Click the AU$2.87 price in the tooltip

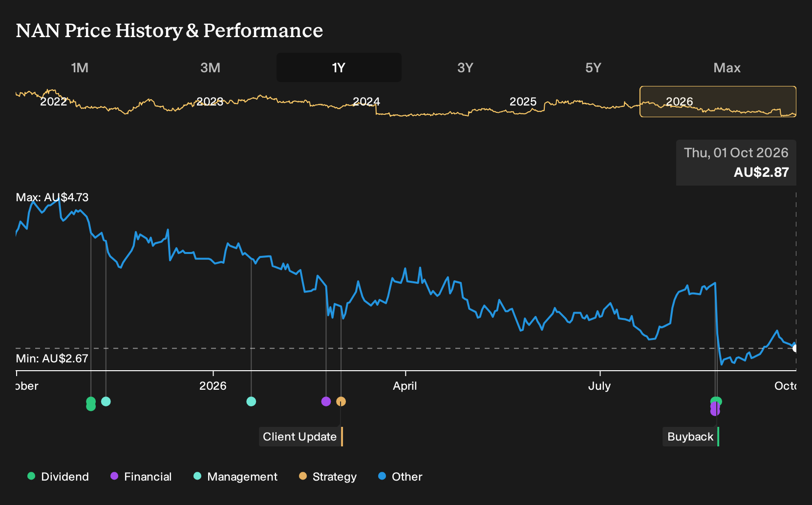(x=761, y=172)
